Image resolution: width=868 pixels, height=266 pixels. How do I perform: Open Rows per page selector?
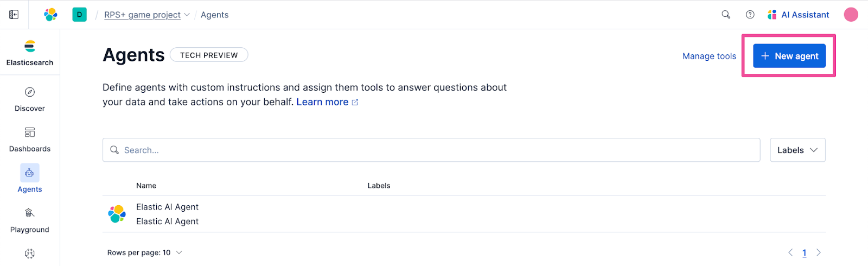(144, 252)
